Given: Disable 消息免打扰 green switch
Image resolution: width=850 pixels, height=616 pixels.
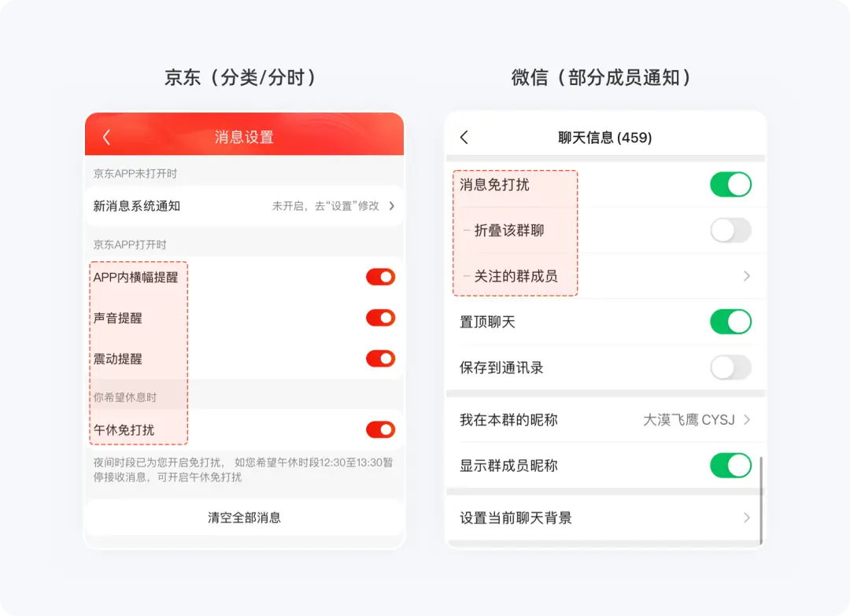Looking at the screenshot, I should tap(730, 184).
